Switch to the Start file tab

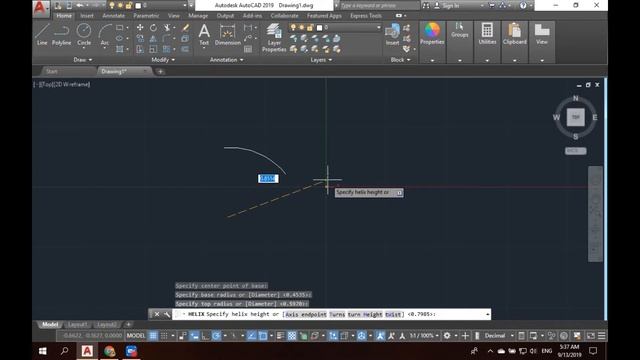pyautogui.click(x=52, y=71)
